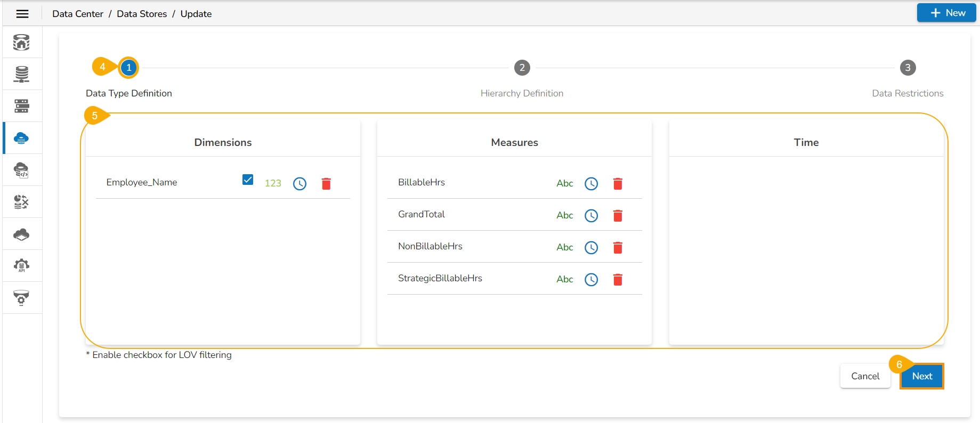Click the Cancel button
This screenshot has height=423, width=980.
(865, 376)
